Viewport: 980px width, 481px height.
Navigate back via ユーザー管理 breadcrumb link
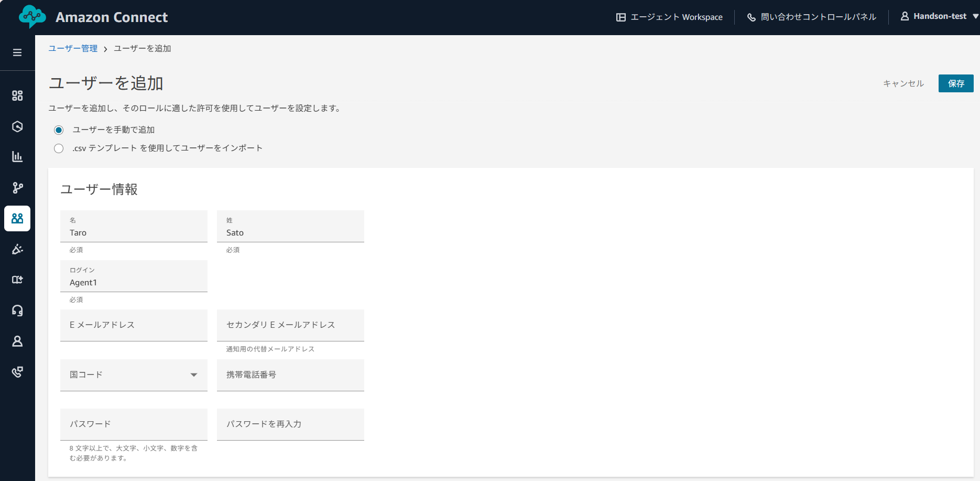[73, 48]
